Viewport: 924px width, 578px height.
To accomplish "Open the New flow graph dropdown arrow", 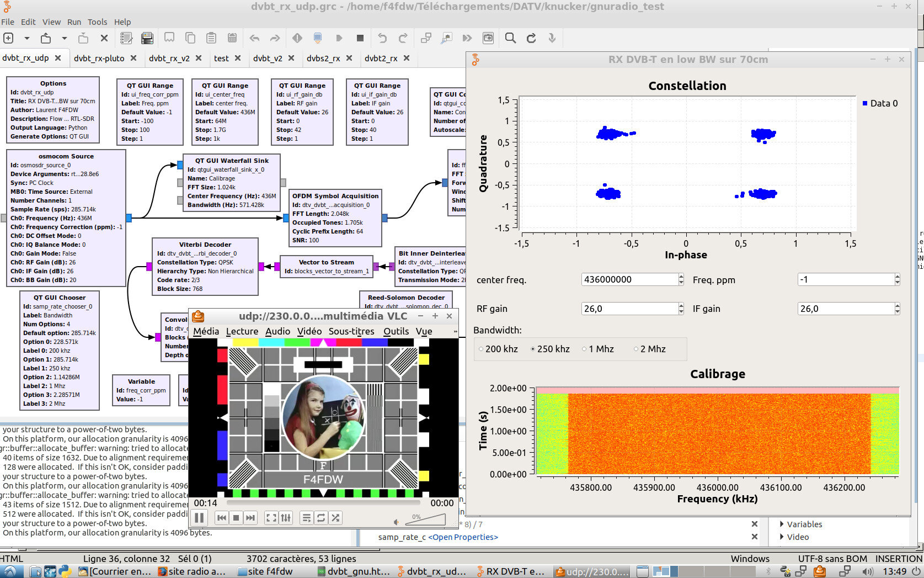I will click(x=26, y=38).
